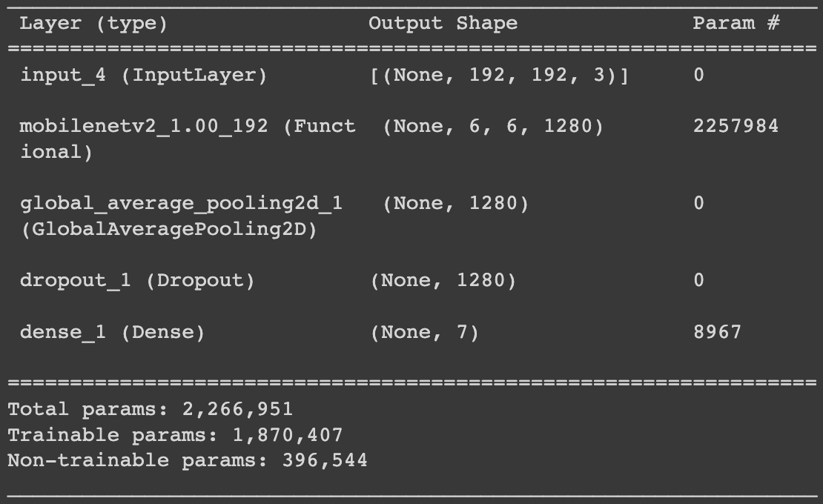Viewport: 823px width, 504px height.
Task: Select the output shape (None, 6, 6, 1280)
Action: coord(493,126)
